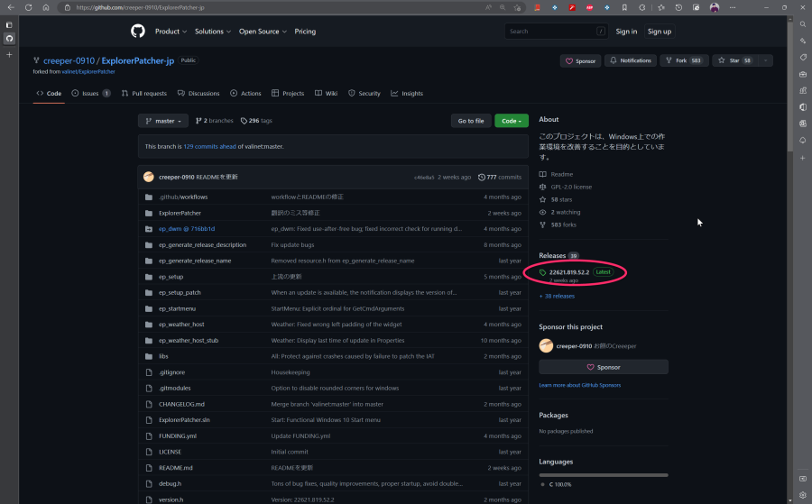Viewport: 812px width, 504px height.
Task: Click the Go to file button
Action: pos(471,121)
